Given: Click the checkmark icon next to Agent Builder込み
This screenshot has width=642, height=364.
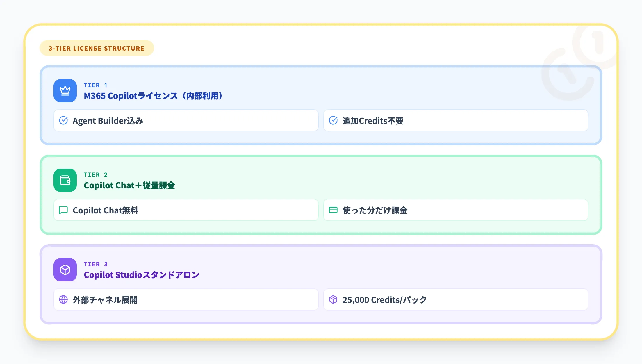Looking at the screenshot, I should click(x=64, y=120).
